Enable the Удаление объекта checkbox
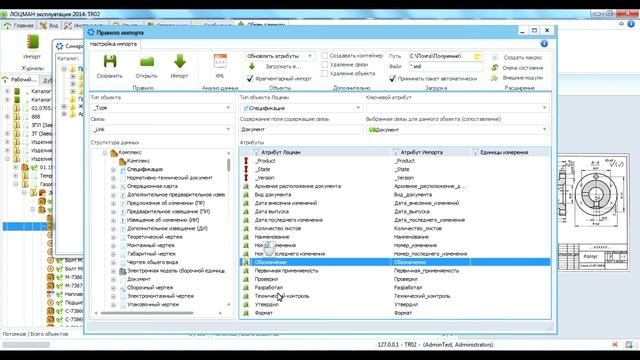Screen dimensions: 640x360 point(324,73)
